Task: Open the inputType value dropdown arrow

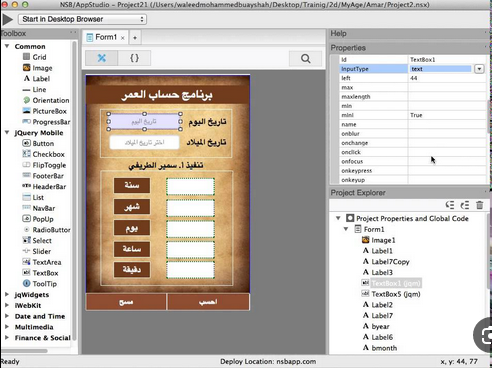Action: pos(479,69)
